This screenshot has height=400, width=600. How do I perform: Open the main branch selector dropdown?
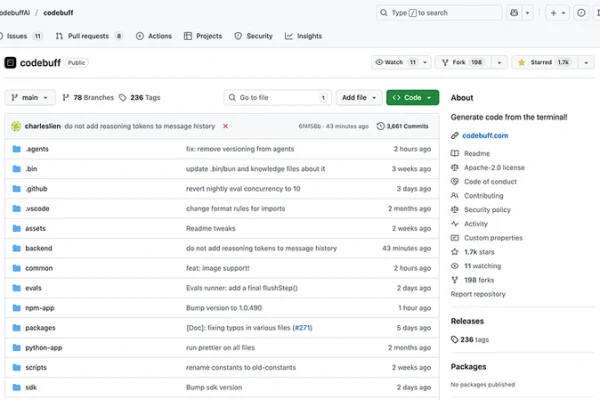30,98
